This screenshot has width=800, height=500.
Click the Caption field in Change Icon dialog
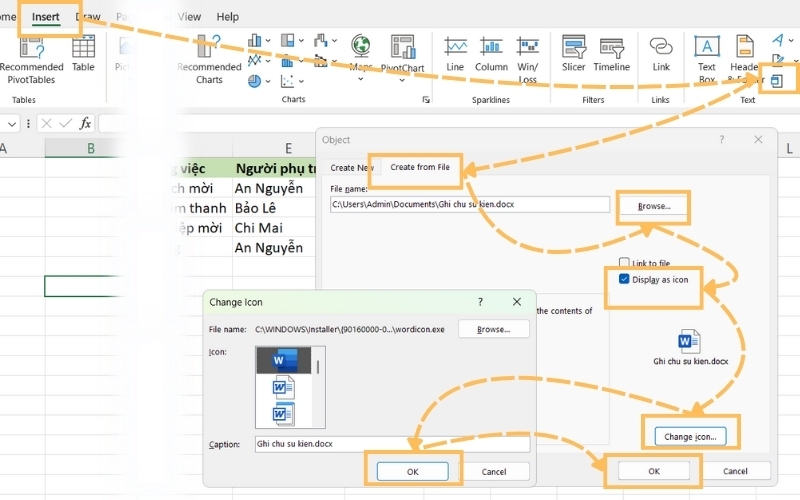click(392, 444)
